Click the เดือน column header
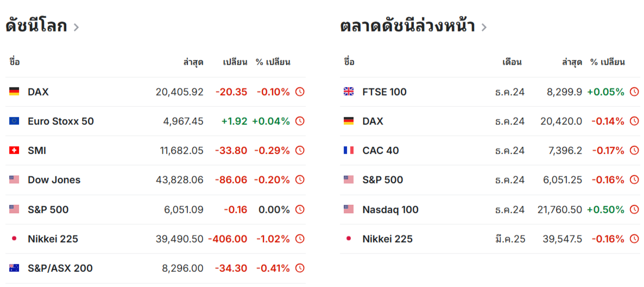 coord(512,62)
